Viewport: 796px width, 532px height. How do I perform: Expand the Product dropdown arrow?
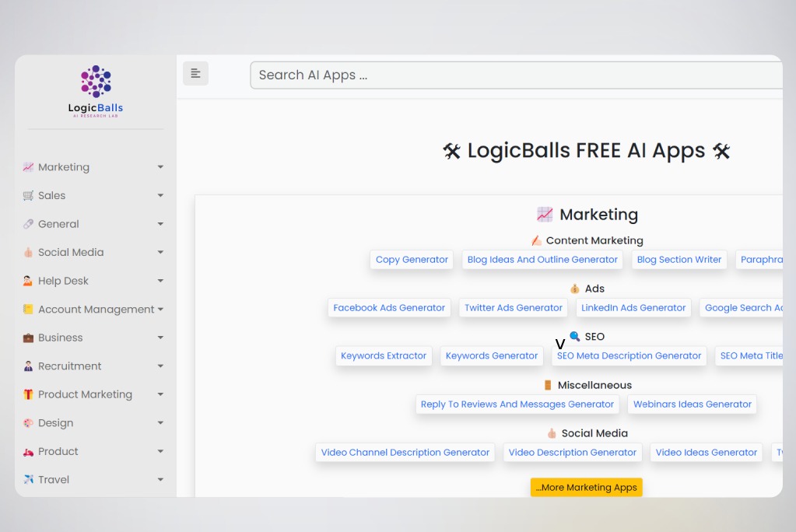pos(160,451)
